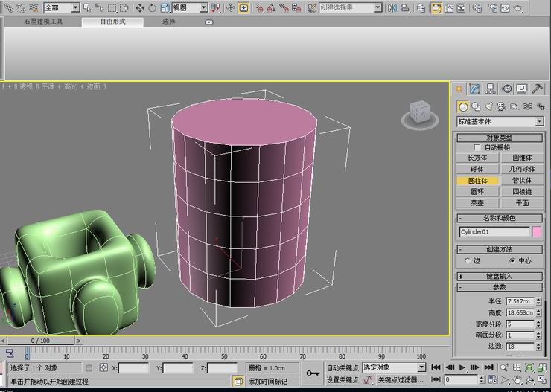Open the 标准基本体 dropdown

point(500,121)
